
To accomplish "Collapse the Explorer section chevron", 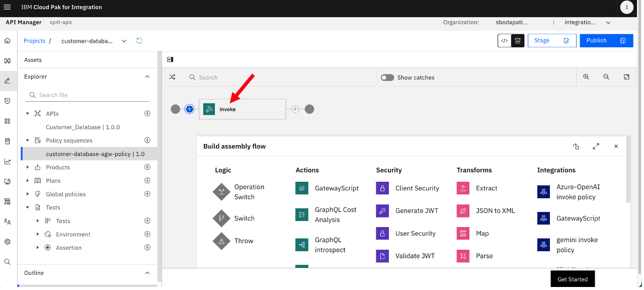I will click(147, 77).
